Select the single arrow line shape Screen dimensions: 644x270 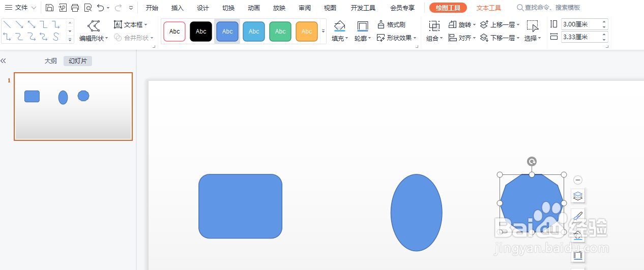[x=19, y=24]
